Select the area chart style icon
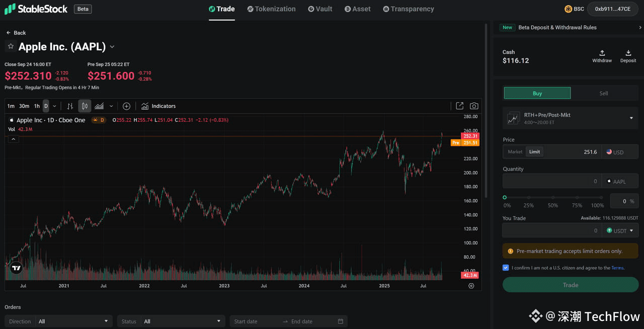Image resolution: width=644 pixels, height=329 pixels. point(99,106)
